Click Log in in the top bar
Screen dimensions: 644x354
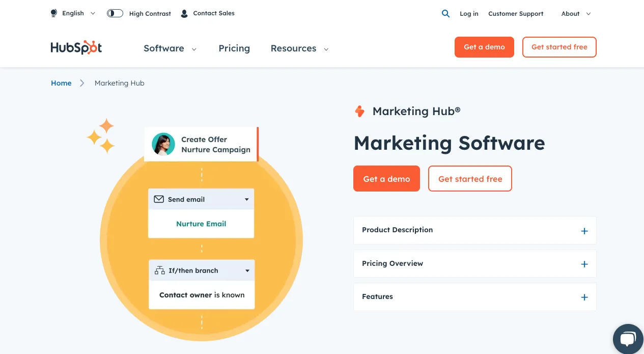[469, 14]
